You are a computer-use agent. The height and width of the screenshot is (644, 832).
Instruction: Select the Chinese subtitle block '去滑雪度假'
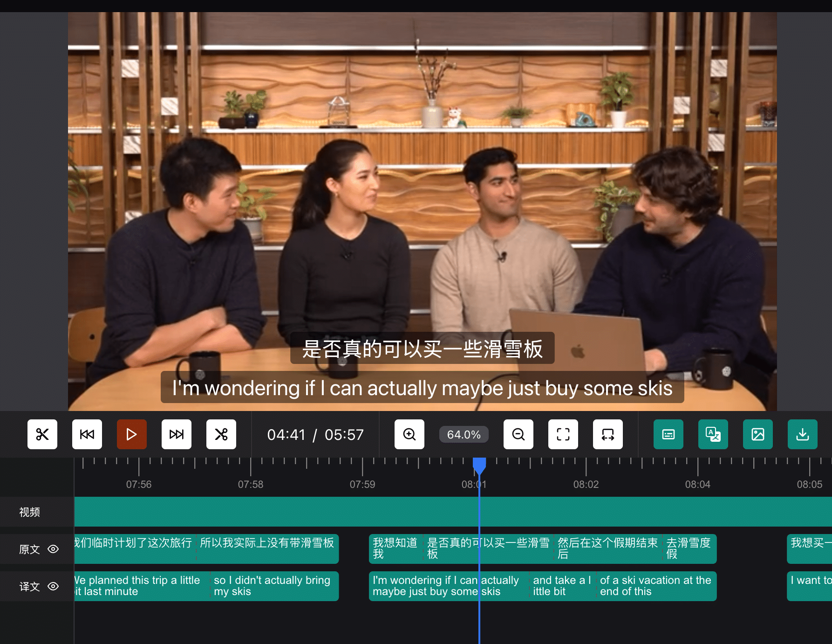[x=689, y=549]
